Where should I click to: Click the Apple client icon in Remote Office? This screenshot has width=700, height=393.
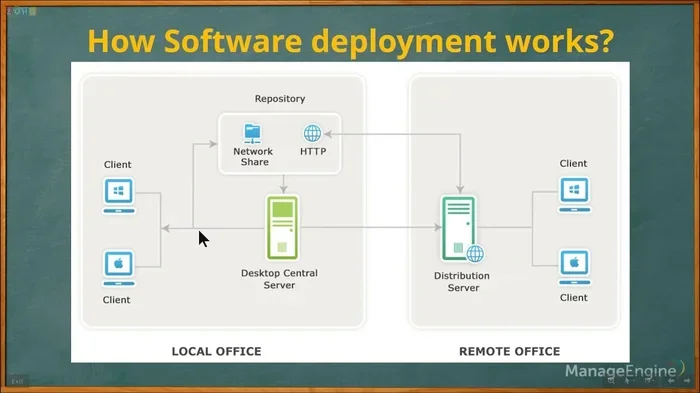(575, 267)
